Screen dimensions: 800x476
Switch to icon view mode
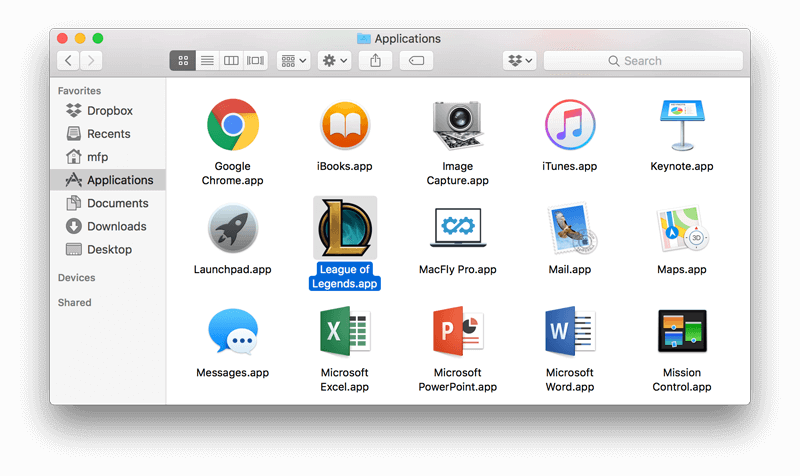pyautogui.click(x=183, y=61)
